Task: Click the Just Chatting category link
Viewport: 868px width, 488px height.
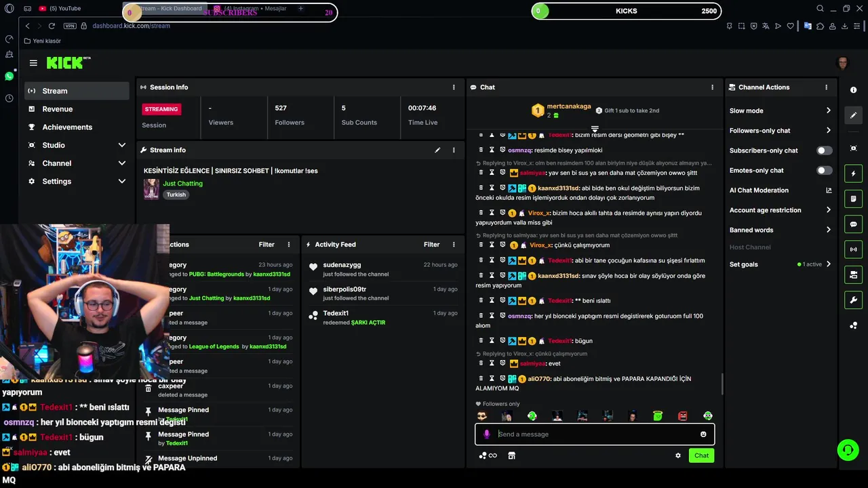Action: [182, 184]
